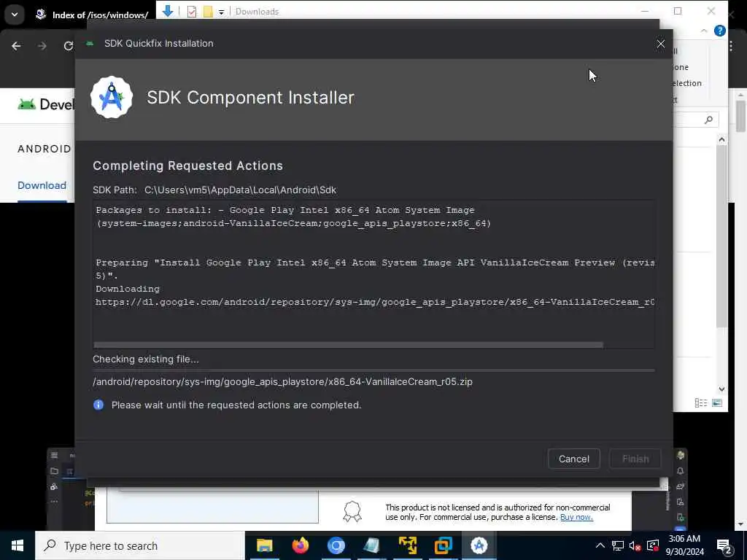The width and height of the screenshot is (747, 560).
Task: Click the 'Checking existing file...' status text
Action: (x=146, y=359)
